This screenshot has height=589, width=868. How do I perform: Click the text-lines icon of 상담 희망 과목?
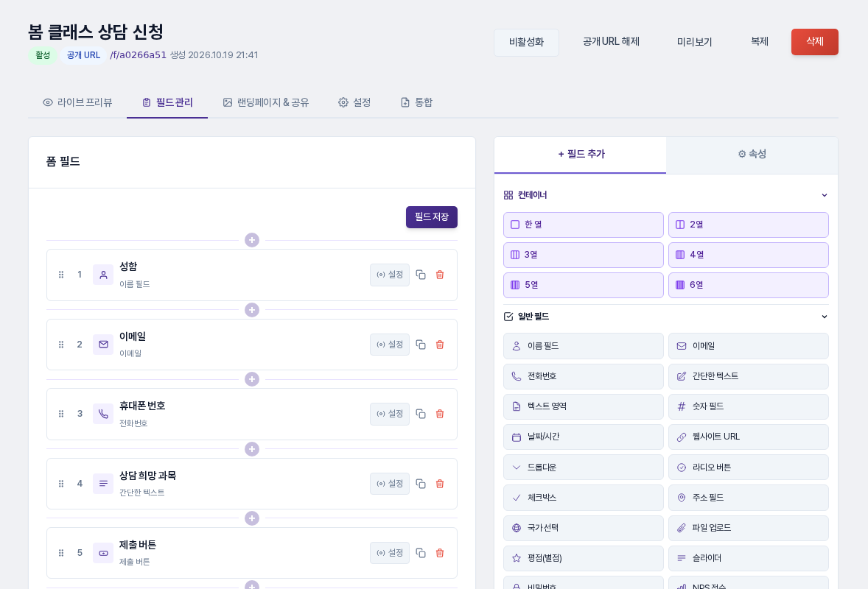pyautogui.click(x=103, y=484)
